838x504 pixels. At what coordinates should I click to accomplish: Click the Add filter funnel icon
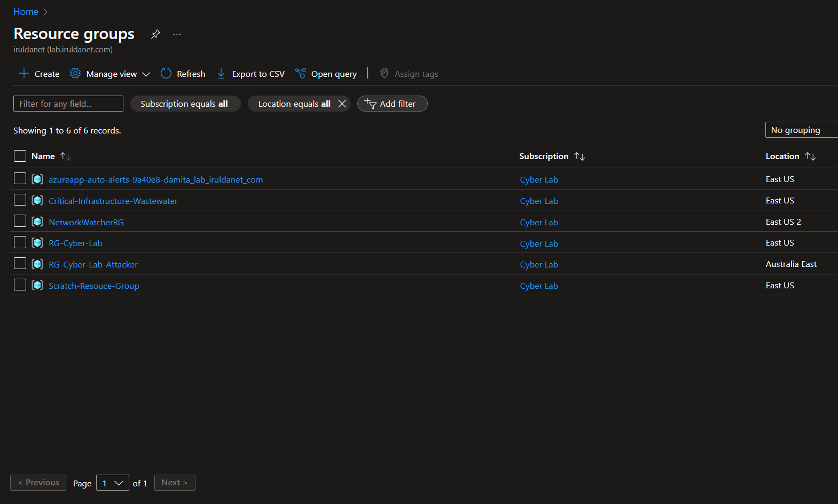coord(370,103)
